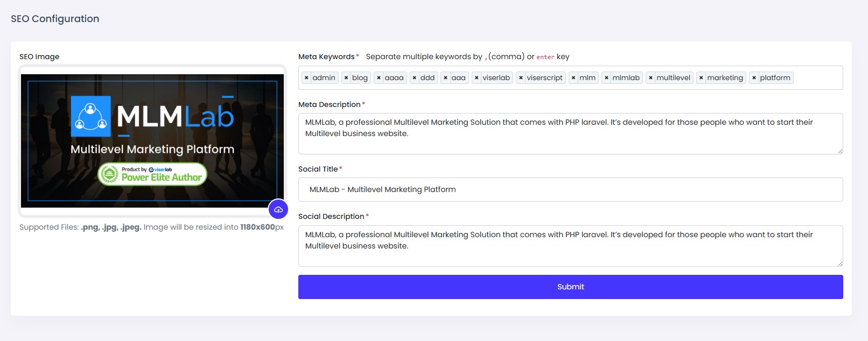Click the 'Separate multiple keywords' hint text

[x=467, y=56]
